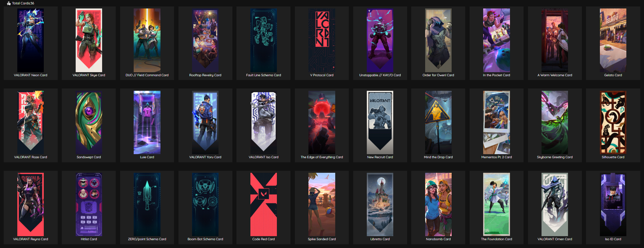Click the 'Iso ID Card' caption text
Viewport: 644px width, 248px height.
click(613, 239)
